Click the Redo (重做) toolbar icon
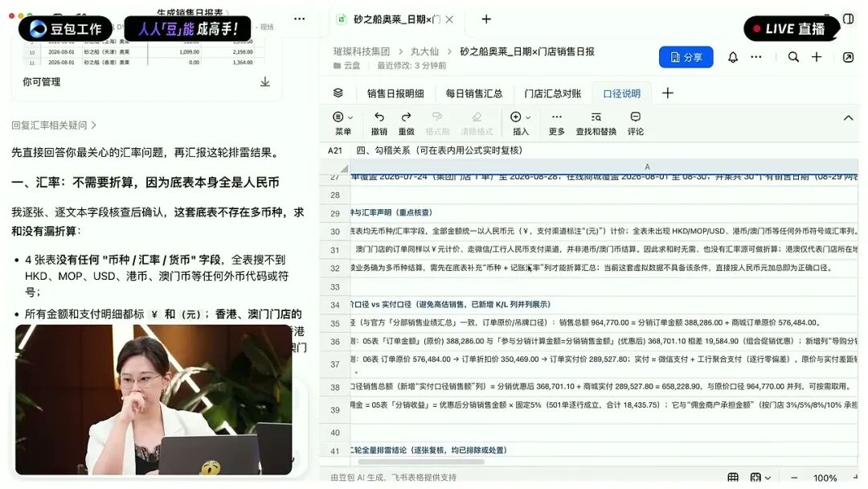Viewport: 868px width, 489px height. tap(406, 117)
